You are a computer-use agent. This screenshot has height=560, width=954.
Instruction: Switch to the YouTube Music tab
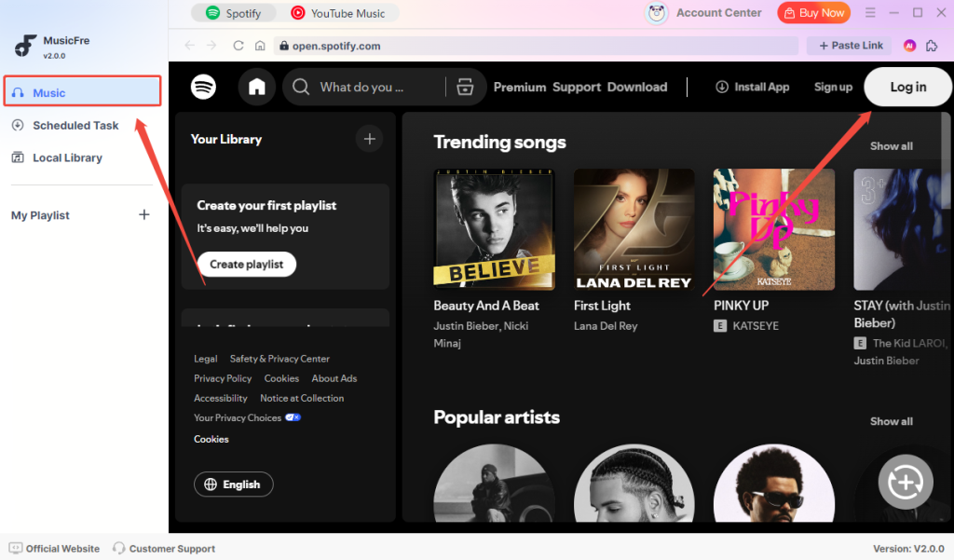point(338,13)
